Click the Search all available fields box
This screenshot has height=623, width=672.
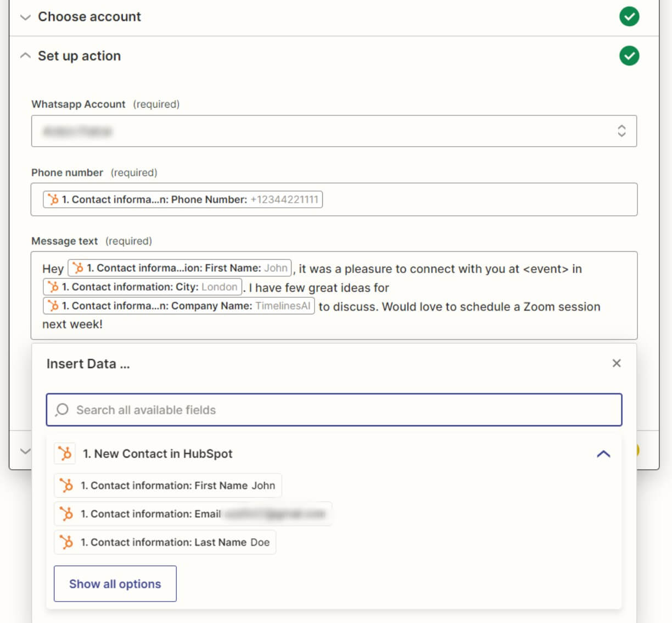(x=334, y=410)
